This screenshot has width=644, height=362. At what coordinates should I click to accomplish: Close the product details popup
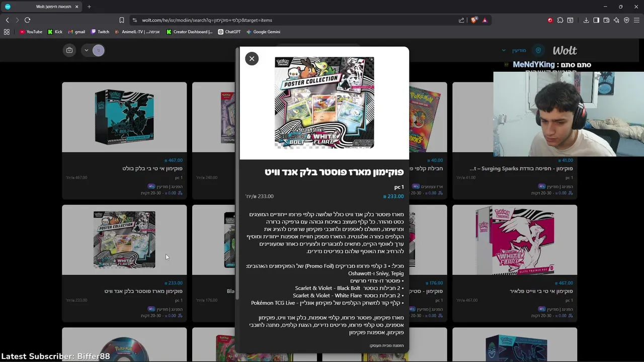[x=252, y=59]
